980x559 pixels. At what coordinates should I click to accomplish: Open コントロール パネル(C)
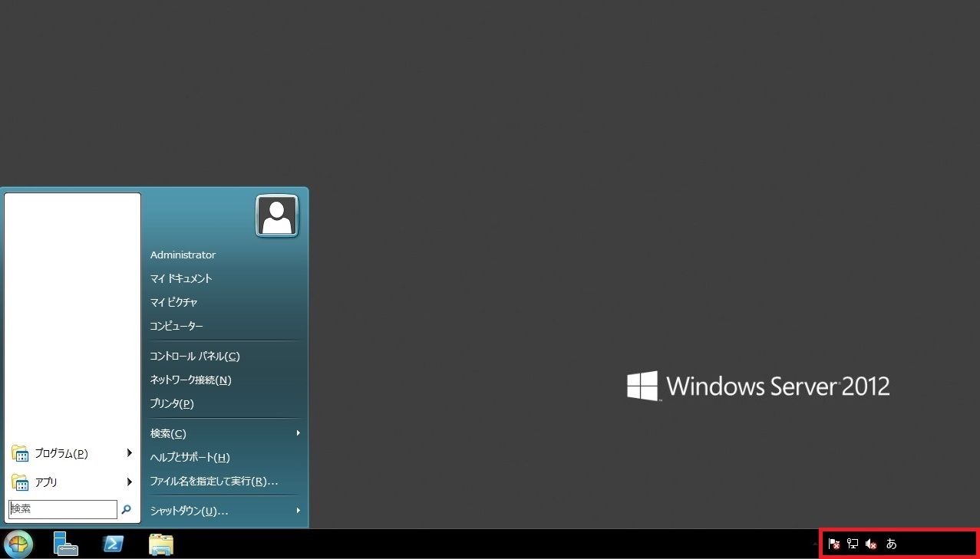click(195, 356)
